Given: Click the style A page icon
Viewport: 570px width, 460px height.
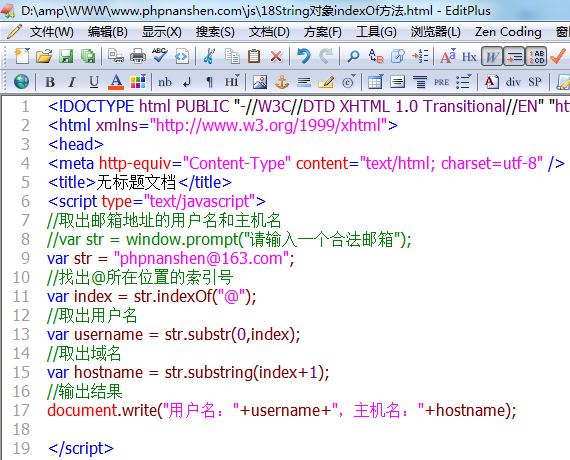Looking at the screenshot, I should click(491, 82).
